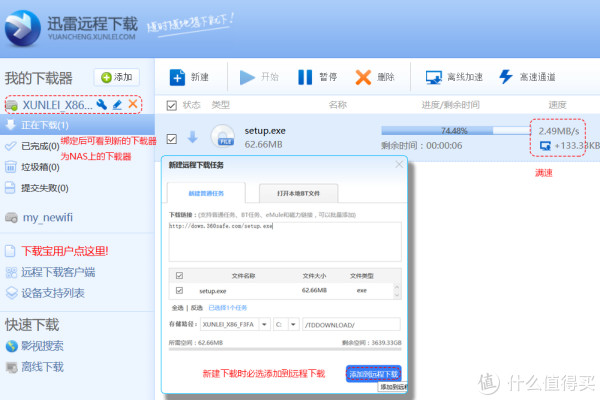Click the 2.49MB/s speed value
Screen dimensions: 600x400
[559, 131]
